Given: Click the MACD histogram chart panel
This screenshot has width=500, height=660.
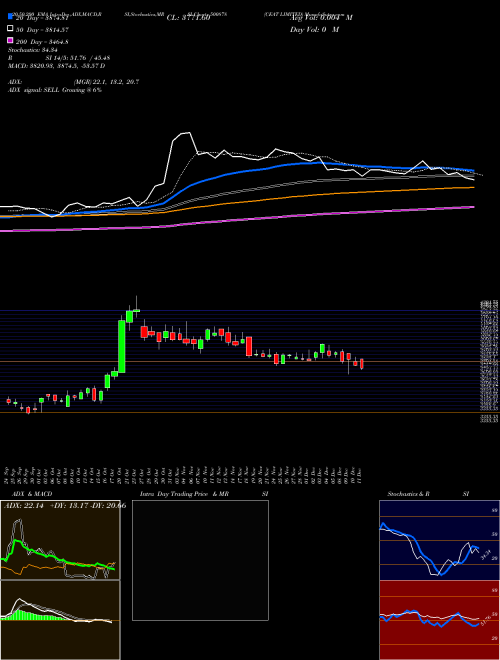Looking at the screenshot, I should [x=60, y=620].
